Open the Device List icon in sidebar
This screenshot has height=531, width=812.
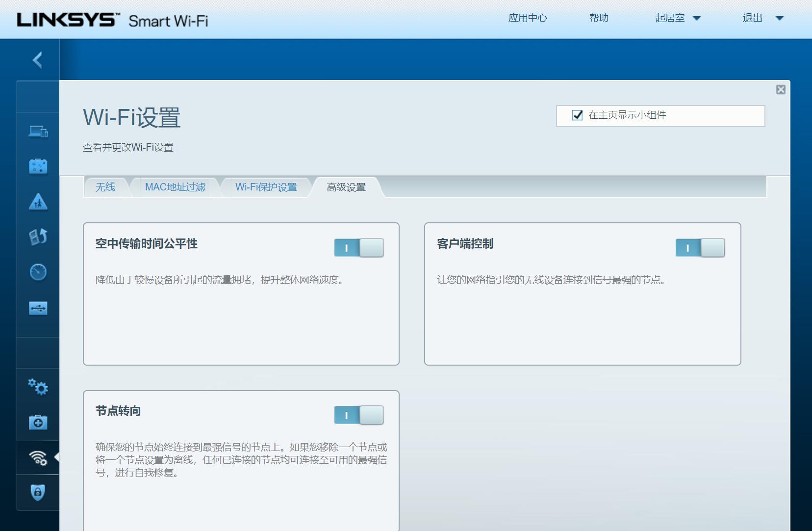pyautogui.click(x=38, y=132)
